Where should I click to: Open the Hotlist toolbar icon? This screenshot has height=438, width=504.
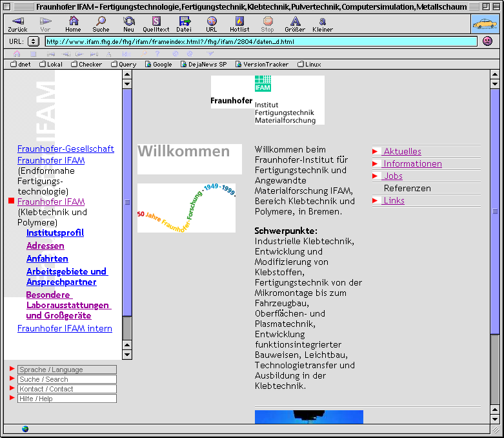[239, 25]
